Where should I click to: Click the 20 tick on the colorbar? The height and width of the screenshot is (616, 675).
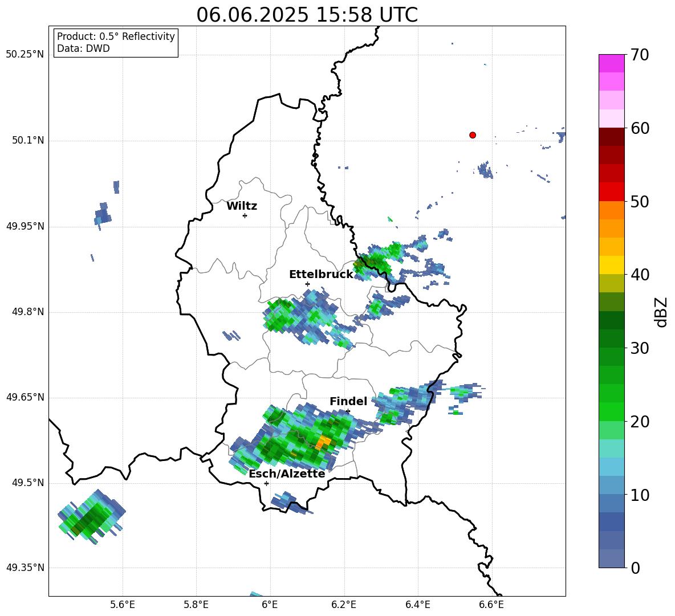(x=640, y=422)
